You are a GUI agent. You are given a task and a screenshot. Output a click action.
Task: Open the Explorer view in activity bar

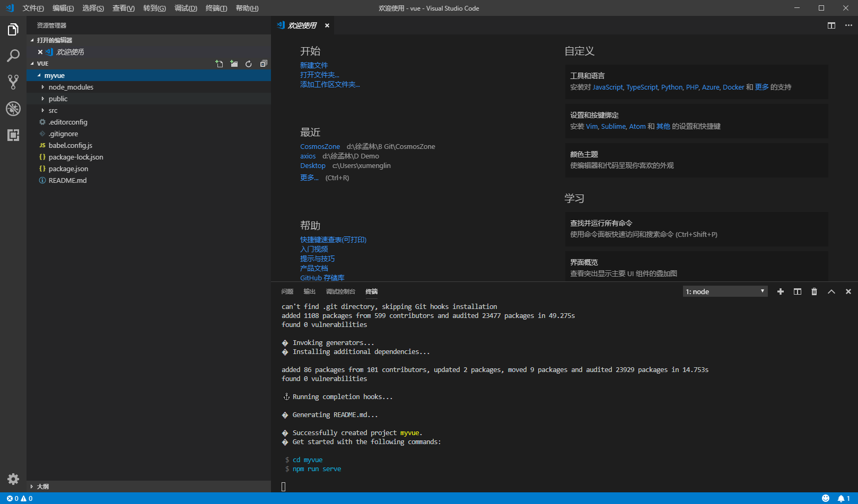13,30
